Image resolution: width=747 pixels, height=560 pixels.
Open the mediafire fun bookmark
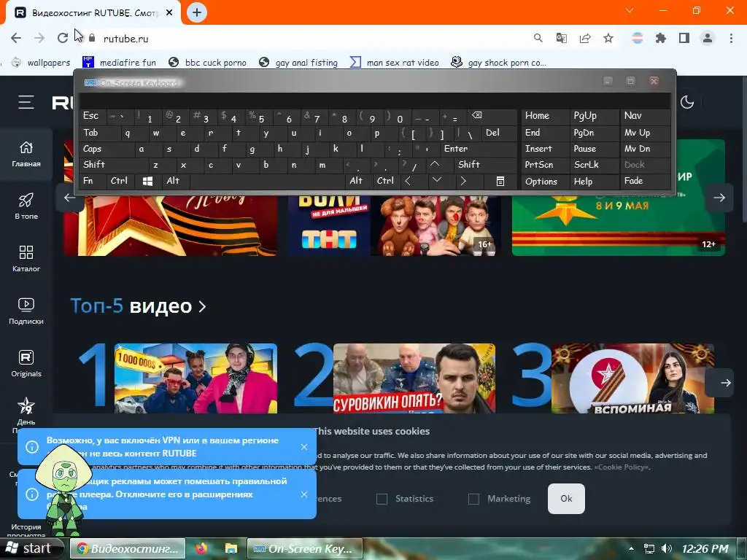pos(119,63)
